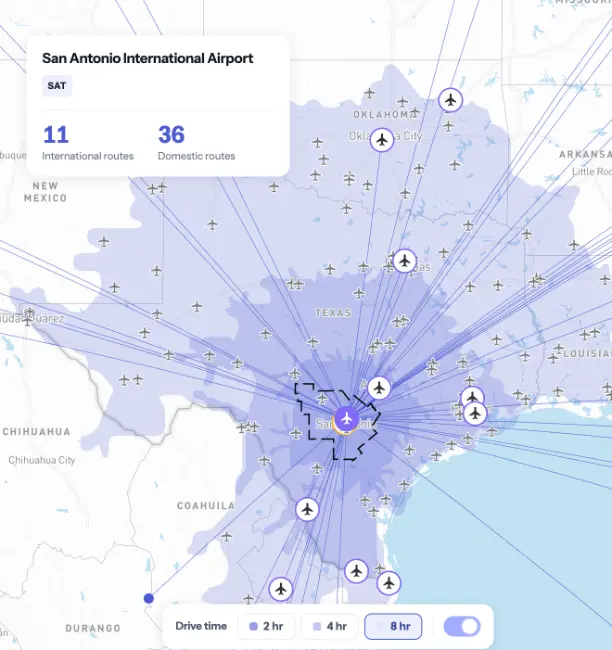Click the SAT airport code badge
612x650 pixels.
point(57,86)
